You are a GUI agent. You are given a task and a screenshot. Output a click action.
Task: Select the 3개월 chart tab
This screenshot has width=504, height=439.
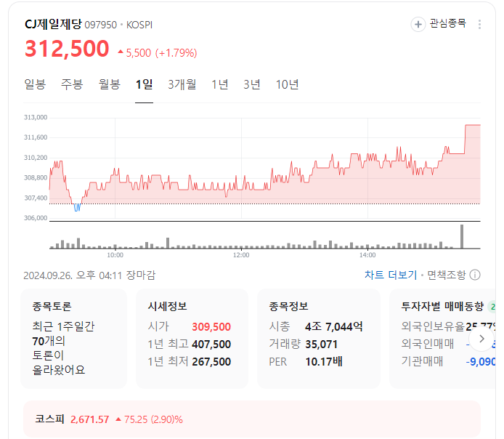click(x=182, y=84)
